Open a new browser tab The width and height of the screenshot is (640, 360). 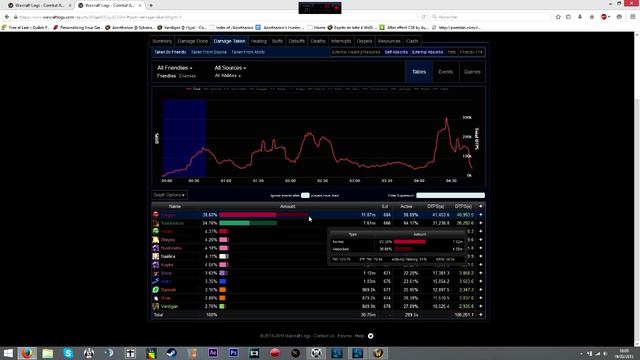pyautogui.click(x=151, y=5)
